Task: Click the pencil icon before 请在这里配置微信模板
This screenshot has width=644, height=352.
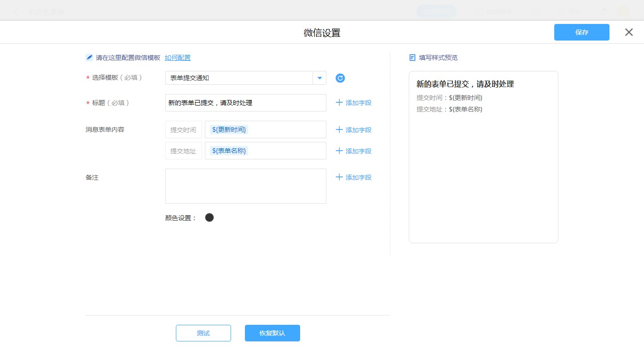Action: tap(89, 58)
